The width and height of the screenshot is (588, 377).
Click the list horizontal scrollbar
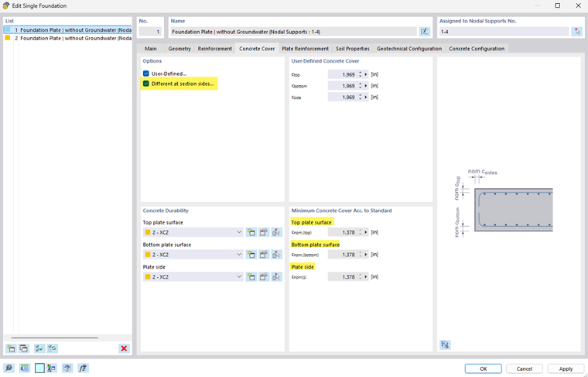tap(54, 338)
